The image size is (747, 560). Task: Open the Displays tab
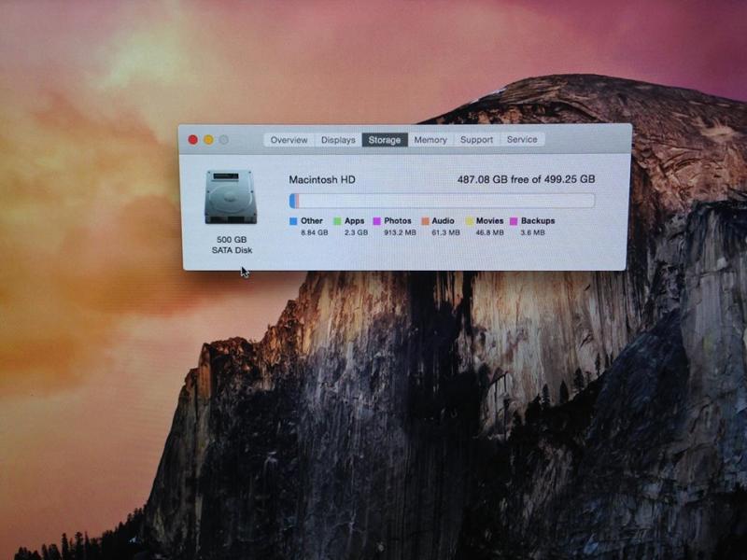pyautogui.click(x=338, y=140)
